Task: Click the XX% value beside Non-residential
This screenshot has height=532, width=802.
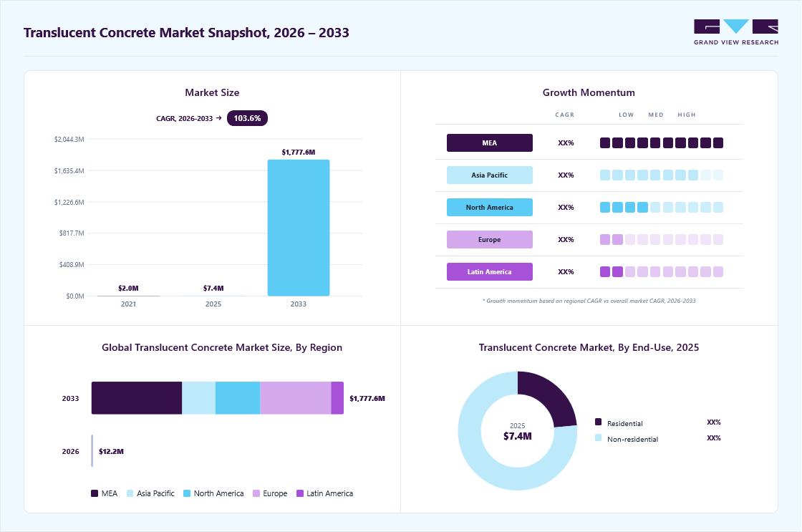Action: click(713, 438)
